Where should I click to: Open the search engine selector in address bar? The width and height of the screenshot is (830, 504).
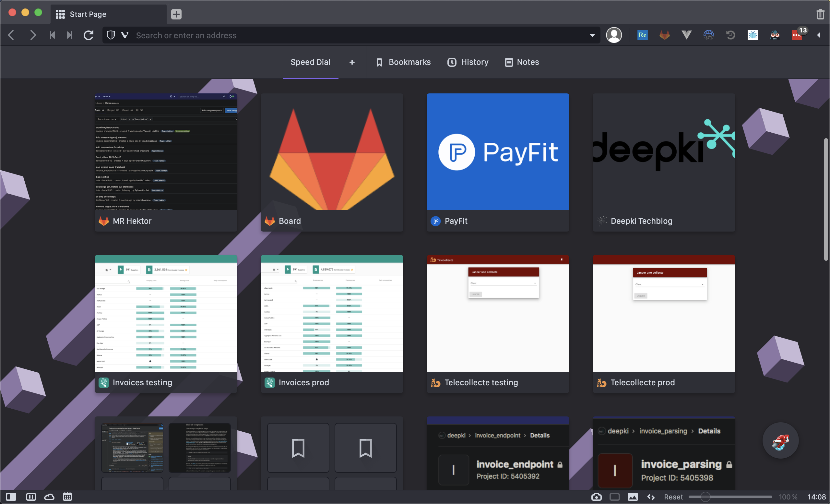[124, 35]
